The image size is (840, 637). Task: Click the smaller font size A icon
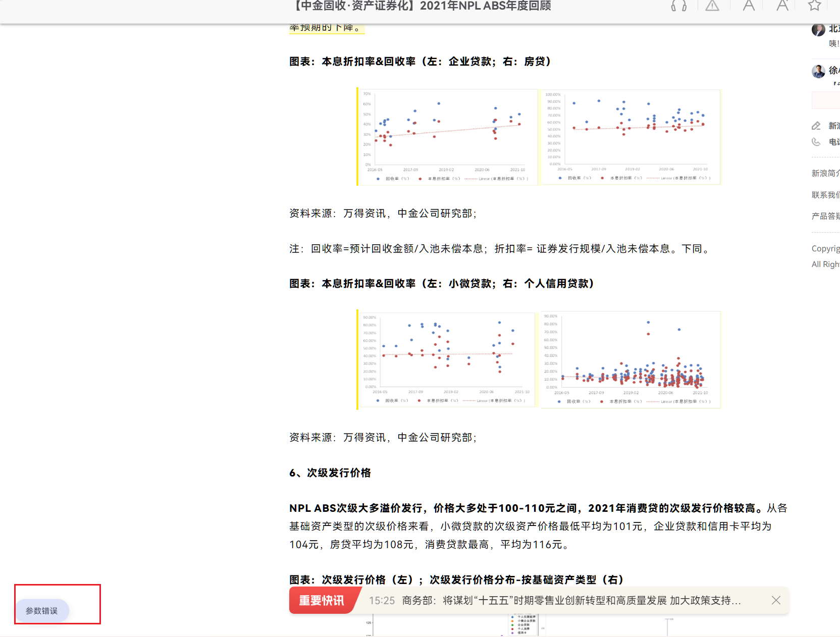point(749,6)
